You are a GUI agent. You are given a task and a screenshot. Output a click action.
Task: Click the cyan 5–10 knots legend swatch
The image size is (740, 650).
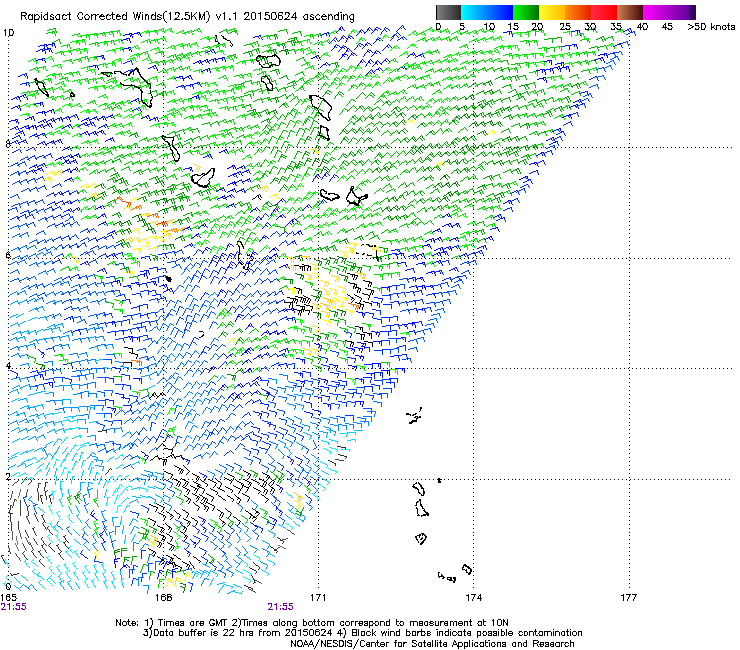474,12
